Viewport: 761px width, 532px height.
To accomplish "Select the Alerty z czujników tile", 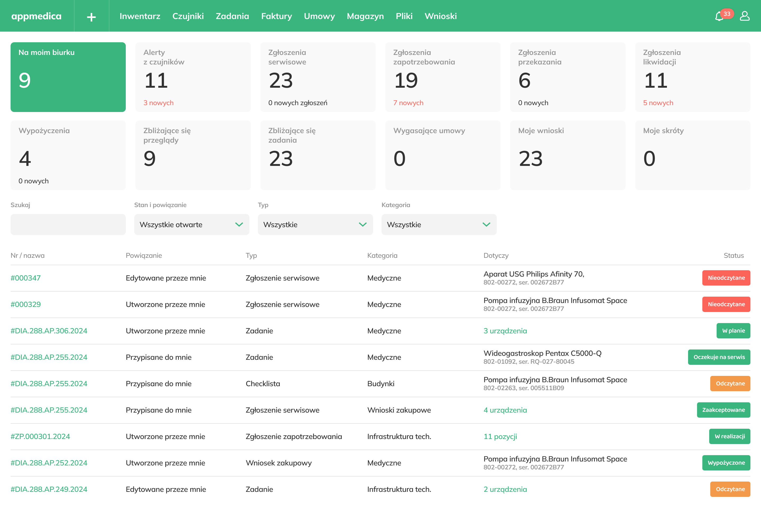I will (x=193, y=77).
